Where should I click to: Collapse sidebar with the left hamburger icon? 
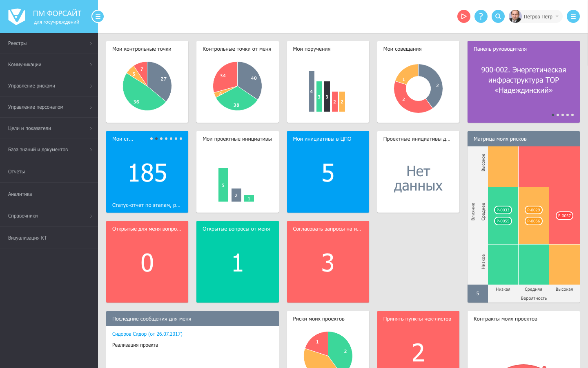(x=98, y=16)
